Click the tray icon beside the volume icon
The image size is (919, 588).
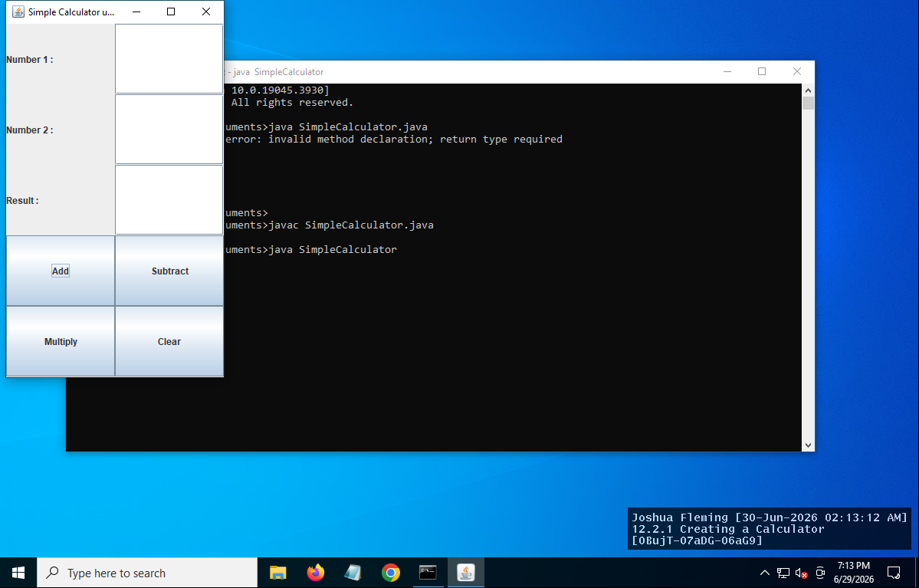[820, 573]
